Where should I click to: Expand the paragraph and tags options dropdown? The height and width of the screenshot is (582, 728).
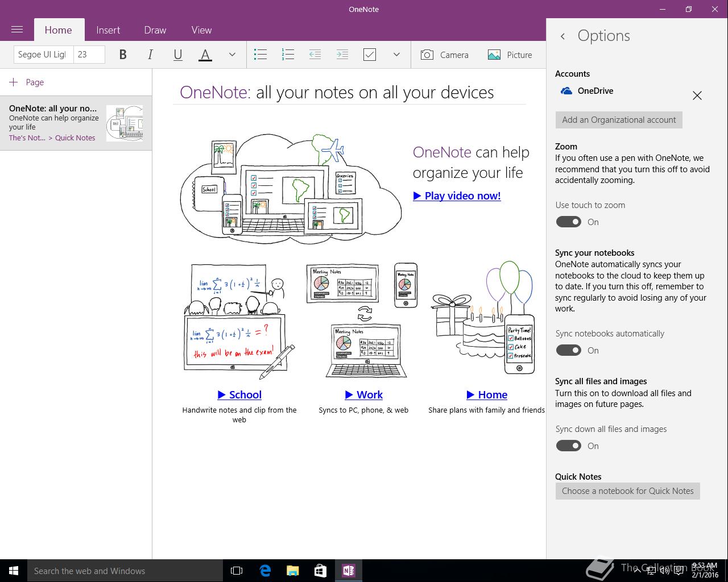[396, 55]
